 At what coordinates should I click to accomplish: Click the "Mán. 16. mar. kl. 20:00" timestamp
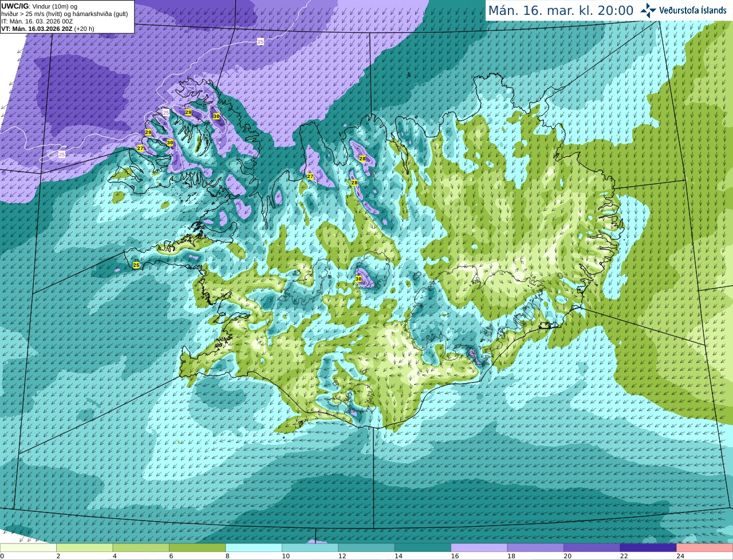click(561, 11)
